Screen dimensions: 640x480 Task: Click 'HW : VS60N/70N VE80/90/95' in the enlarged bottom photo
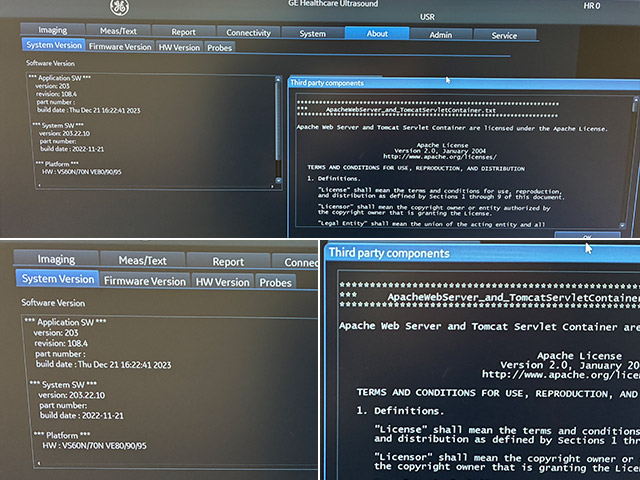(x=94, y=446)
